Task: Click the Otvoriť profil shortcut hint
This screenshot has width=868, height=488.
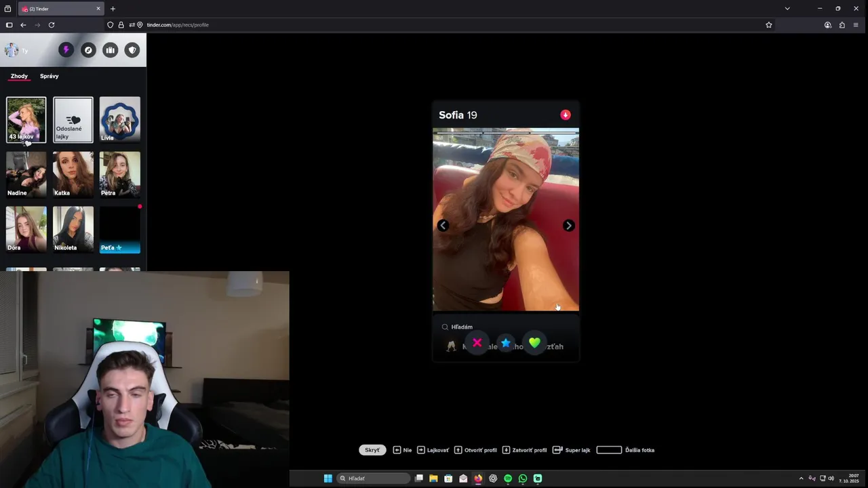Action: pyautogui.click(x=475, y=450)
